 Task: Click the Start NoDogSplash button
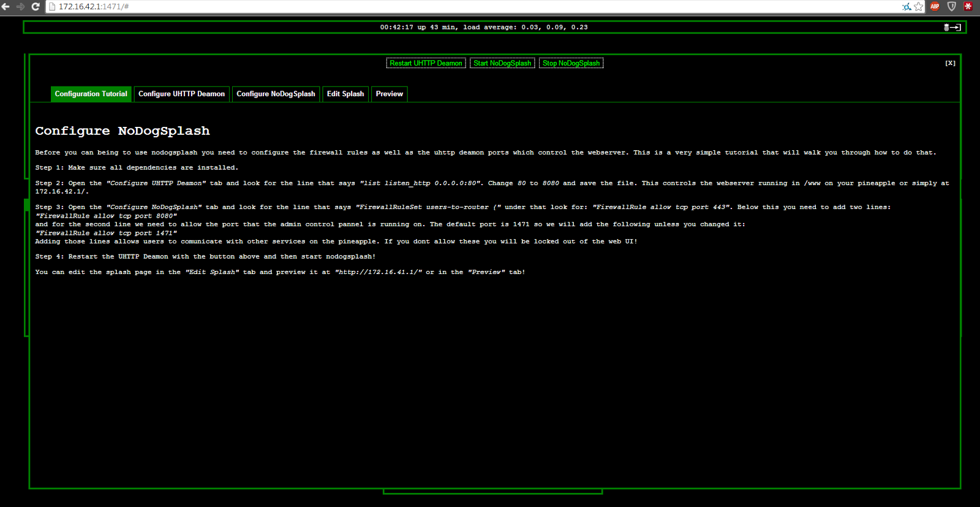(x=502, y=63)
